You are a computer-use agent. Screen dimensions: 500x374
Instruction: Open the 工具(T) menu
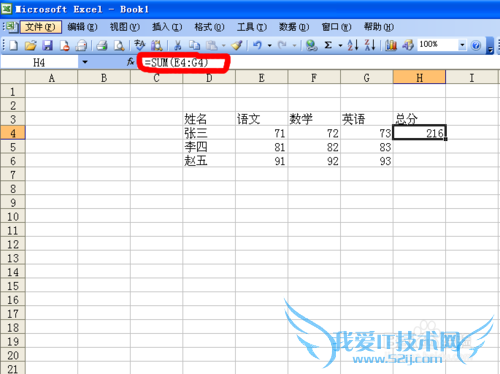[x=252, y=27]
